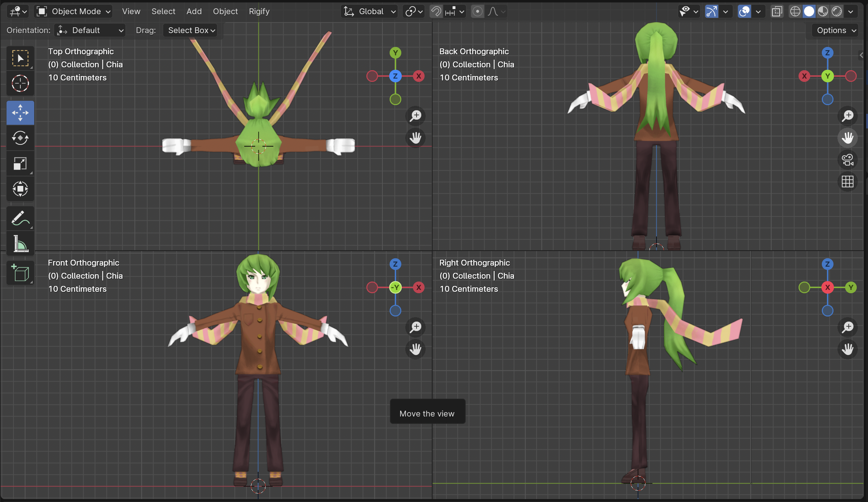Open the Object menu
Viewport: 868px width, 502px height.
[x=225, y=11]
